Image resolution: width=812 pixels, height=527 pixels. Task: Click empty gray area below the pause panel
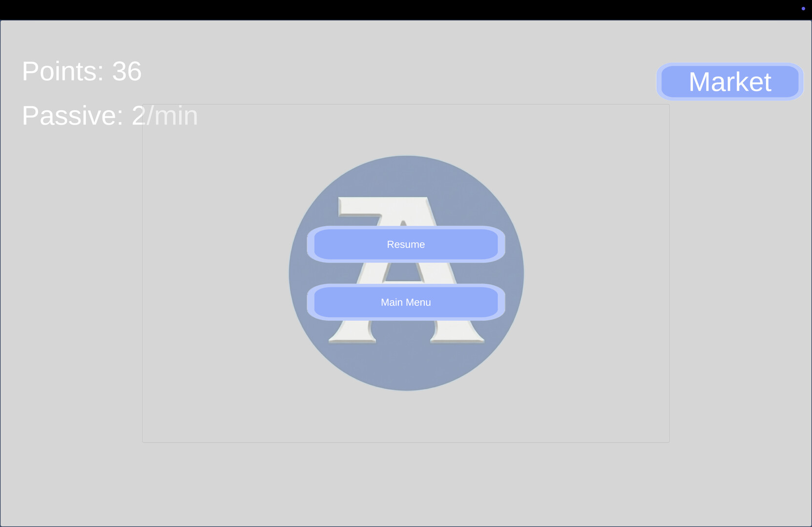tap(406, 484)
